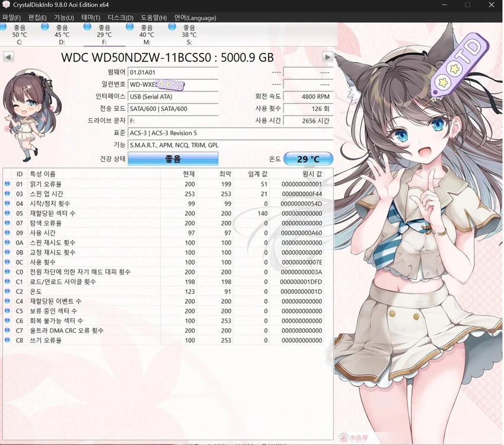Click status dot for C4 재할당된 이벤트 수

[x=7, y=301]
